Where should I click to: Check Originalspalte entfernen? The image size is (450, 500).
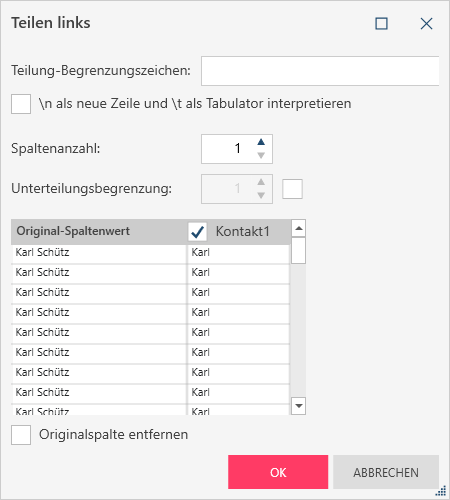point(21,435)
